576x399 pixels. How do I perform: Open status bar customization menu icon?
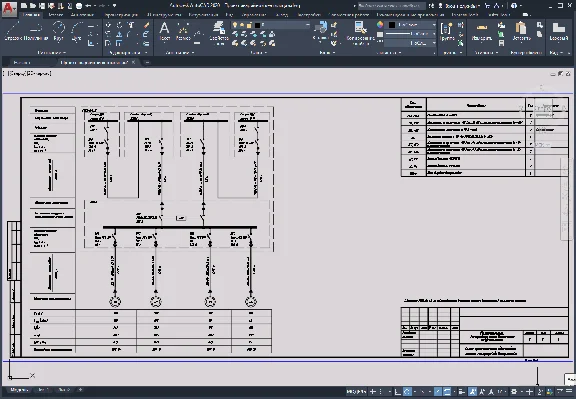(x=569, y=392)
